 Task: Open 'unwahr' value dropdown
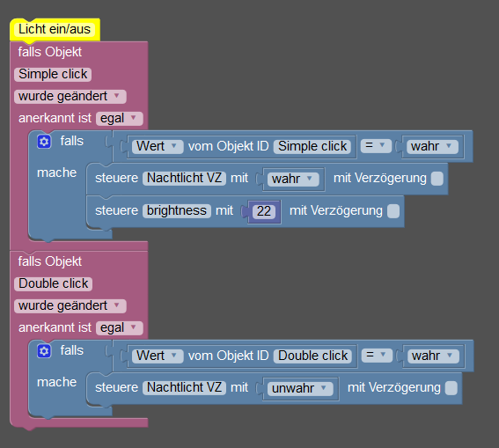[x=300, y=388]
